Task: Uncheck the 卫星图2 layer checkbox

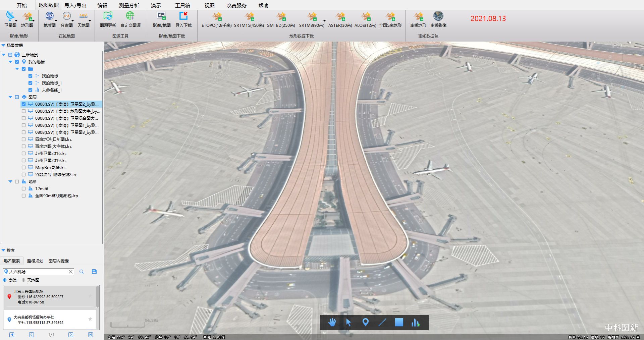Action: (x=23, y=104)
